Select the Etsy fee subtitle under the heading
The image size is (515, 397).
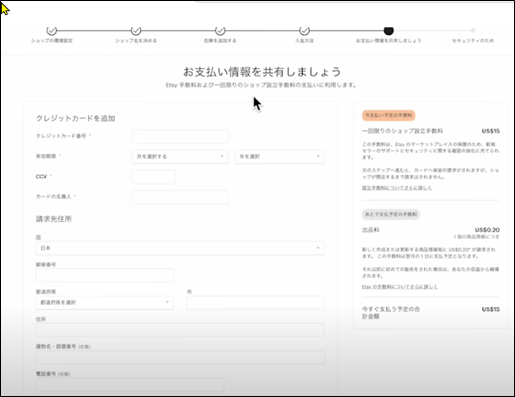(261, 85)
